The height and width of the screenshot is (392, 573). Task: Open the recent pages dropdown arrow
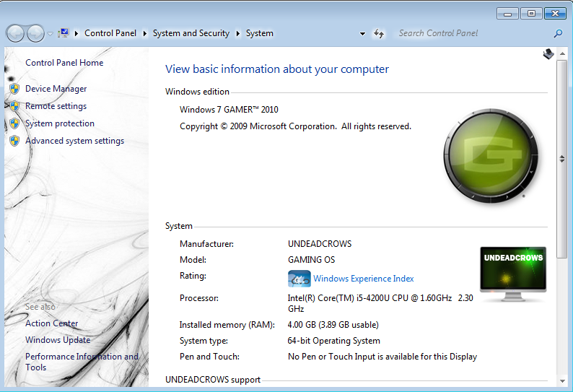pyautogui.click(x=51, y=34)
